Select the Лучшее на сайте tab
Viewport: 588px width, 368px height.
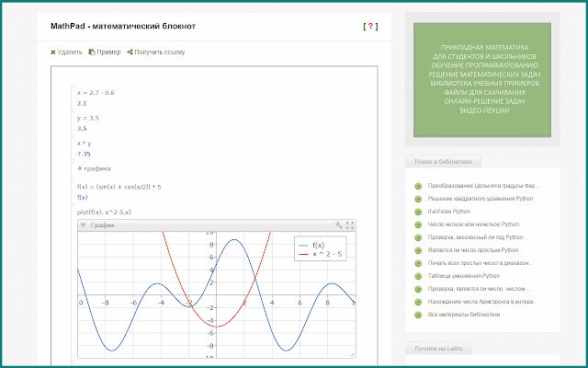(x=438, y=349)
